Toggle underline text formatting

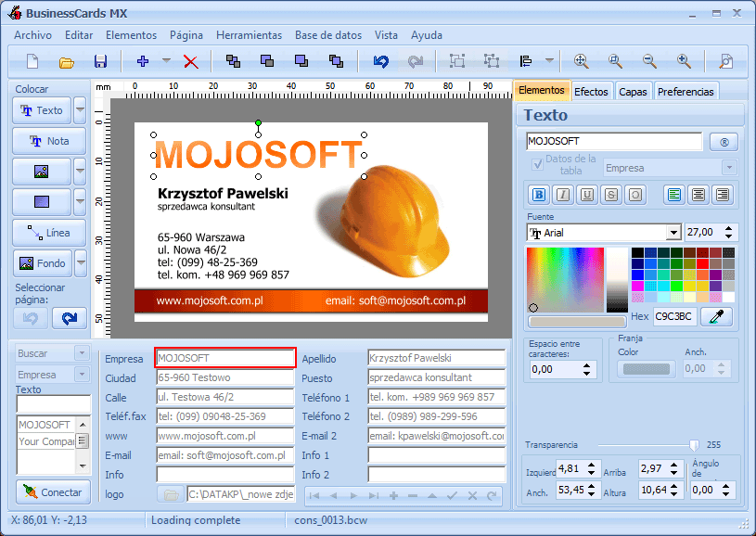click(x=587, y=195)
